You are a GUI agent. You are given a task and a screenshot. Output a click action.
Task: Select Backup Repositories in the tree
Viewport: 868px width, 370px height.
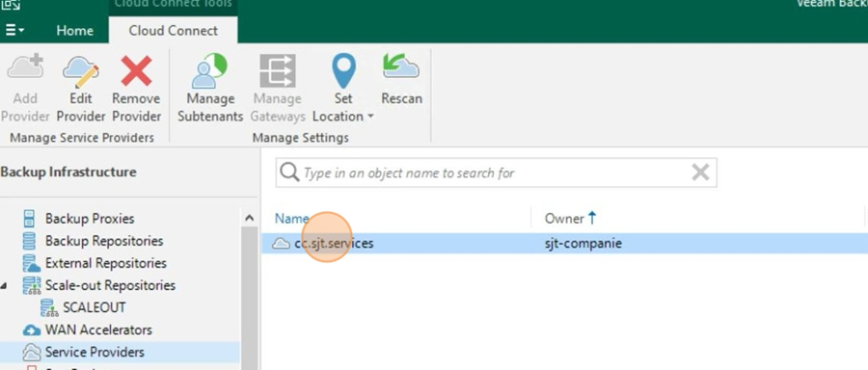(x=104, y=241)
